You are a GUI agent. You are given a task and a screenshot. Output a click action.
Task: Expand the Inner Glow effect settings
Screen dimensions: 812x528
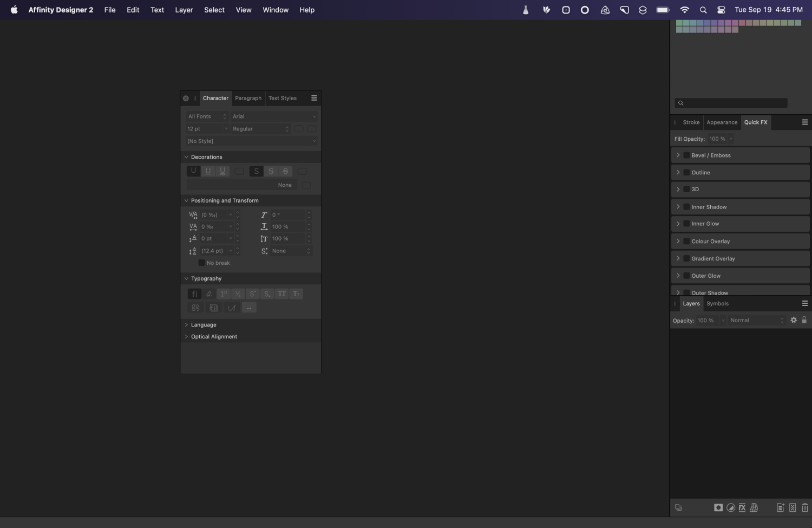[678, 223]
